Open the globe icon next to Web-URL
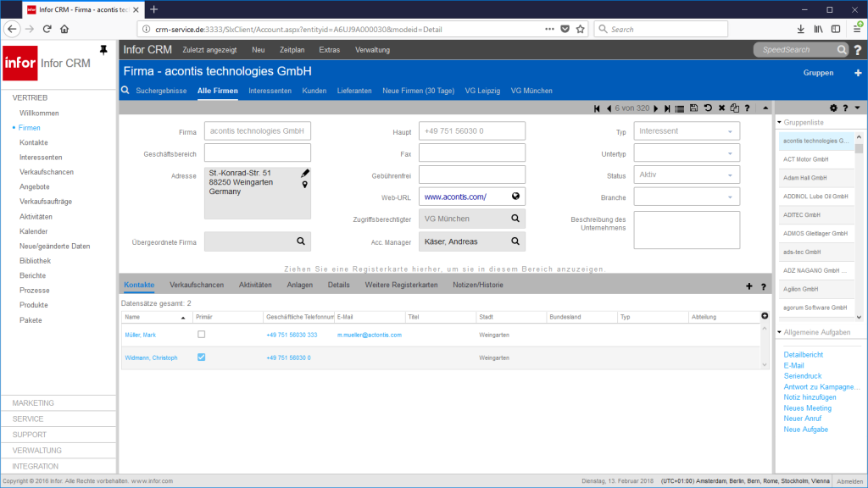The height and width of the screenshot is (488, 868). pyautogui.click(x=515, y=196)
